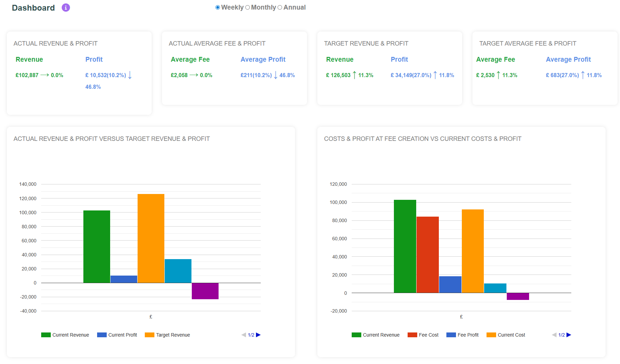Click the Fee Profit legend swatch
This screenshot has height=364, width=620.
451,335
